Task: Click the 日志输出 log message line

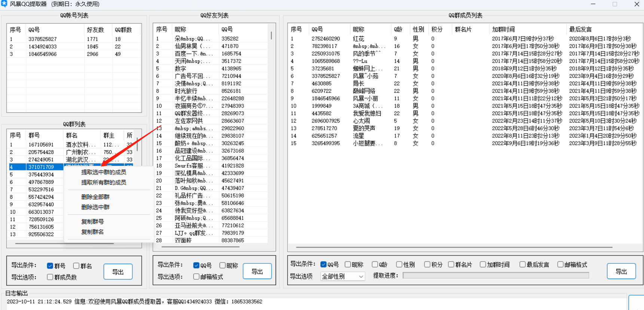Action: (x=135, y=301)
